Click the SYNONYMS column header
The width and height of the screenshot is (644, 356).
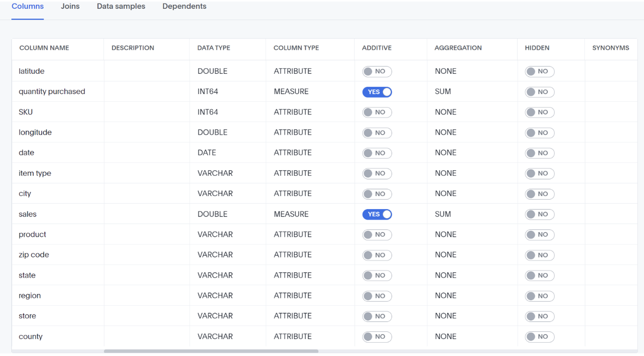click(611, 48)
